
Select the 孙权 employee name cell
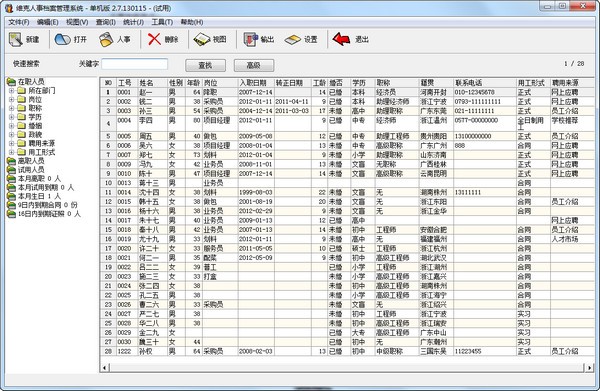pos(152,351)
